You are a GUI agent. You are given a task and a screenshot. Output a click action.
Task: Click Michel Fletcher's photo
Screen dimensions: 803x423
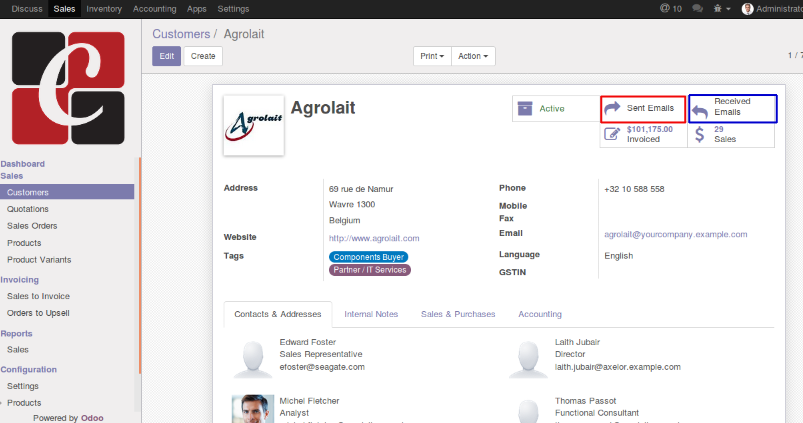point(252,409)
